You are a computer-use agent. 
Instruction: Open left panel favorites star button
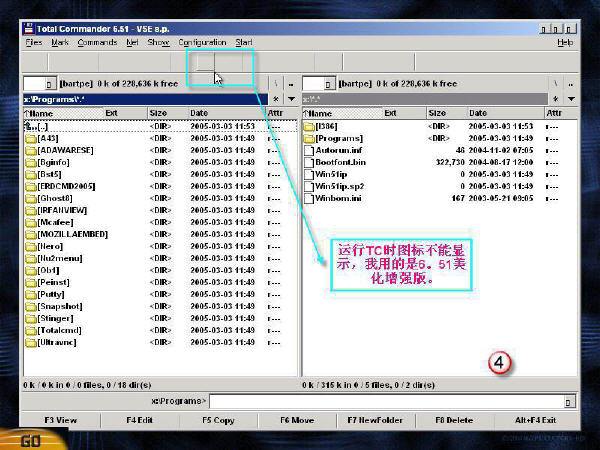(276, 99)
